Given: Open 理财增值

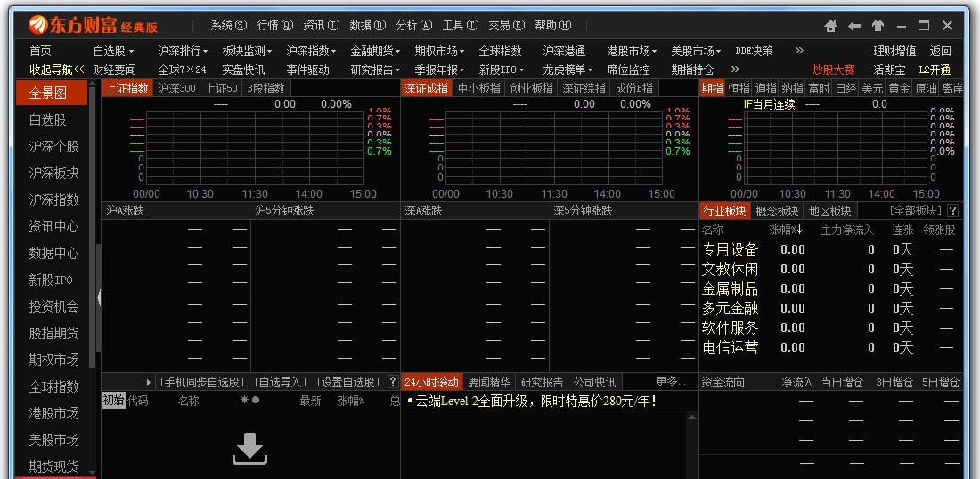Looking at the screenshot, I should 895,51.
